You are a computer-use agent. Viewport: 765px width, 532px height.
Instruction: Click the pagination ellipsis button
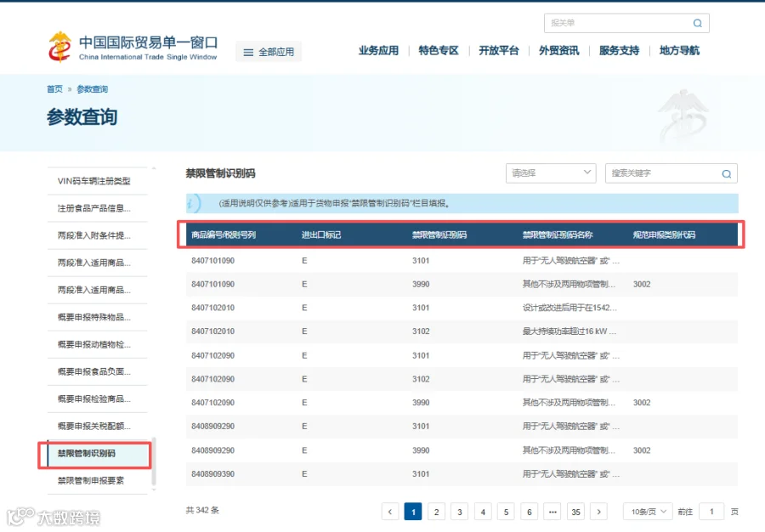[x=552, y=512]
